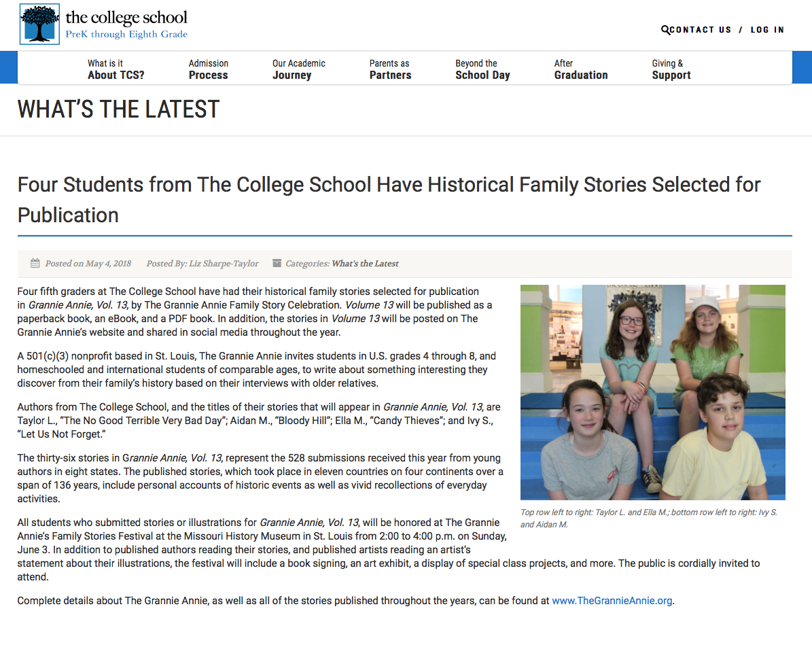812x645 pixels.
Task: Click the College School tree logo
Action: pos(40,24)
